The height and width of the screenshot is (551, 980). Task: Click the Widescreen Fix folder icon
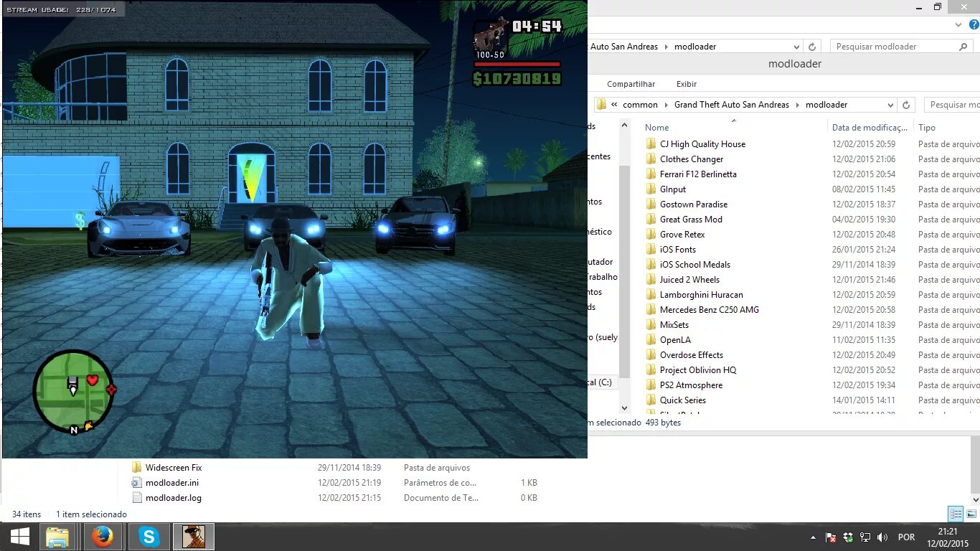click(137, 468)
